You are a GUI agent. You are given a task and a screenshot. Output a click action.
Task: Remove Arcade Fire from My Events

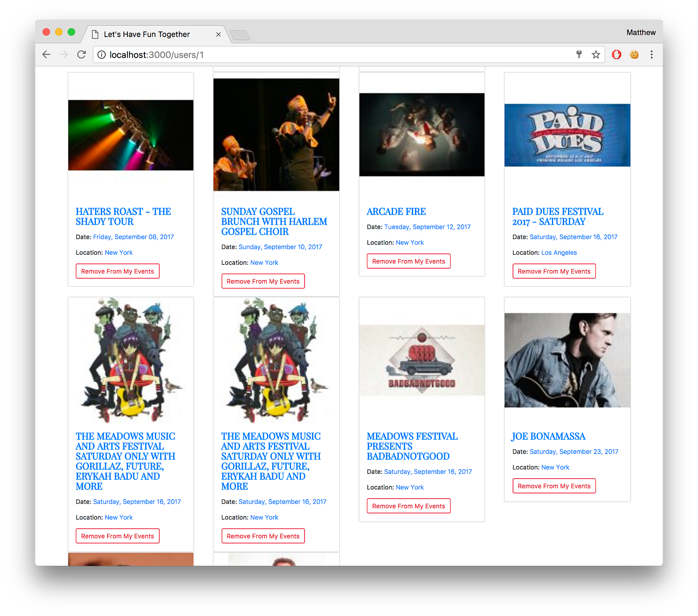point(409,261)
